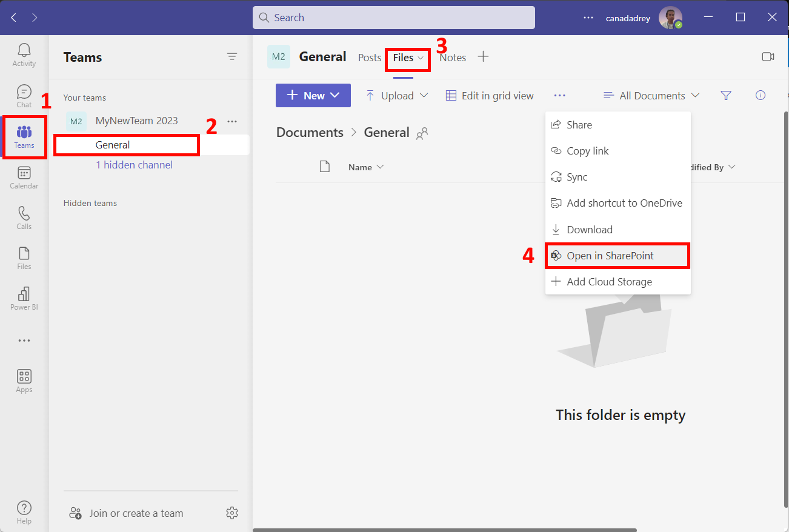Viewport: 789px width, 532px height.
Task: Show more apps ellipsis in sidebar
Action: click(24, 341)
